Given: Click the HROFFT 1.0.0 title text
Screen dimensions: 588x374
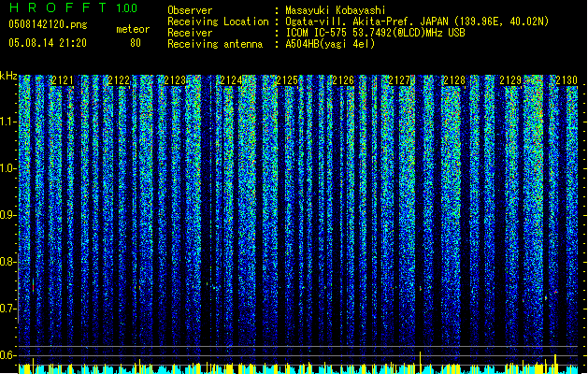Looking at the screenshot, I should 74,7.
